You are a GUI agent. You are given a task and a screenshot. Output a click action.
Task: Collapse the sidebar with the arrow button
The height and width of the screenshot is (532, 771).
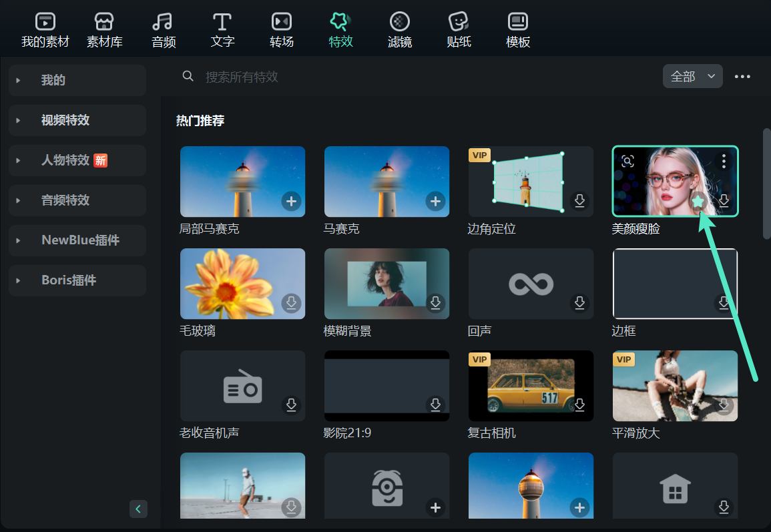coord(138,509)
